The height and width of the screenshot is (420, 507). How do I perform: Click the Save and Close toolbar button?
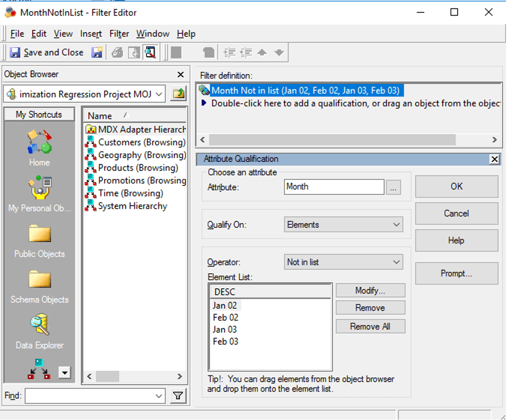tap(47, 52)
